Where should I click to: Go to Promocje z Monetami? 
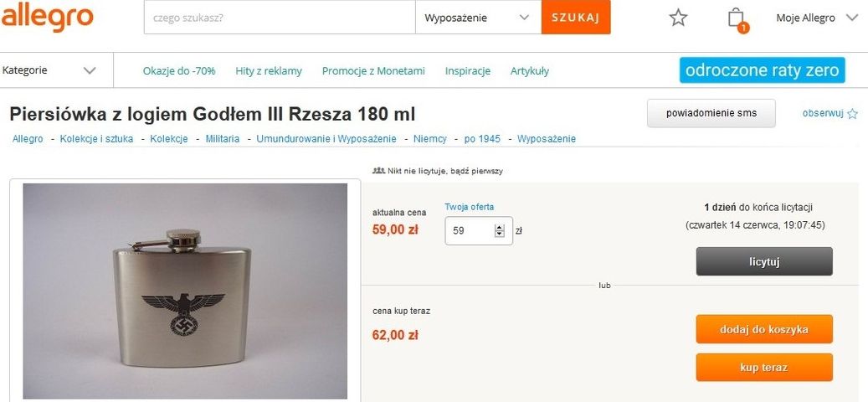[x=373, y=71]
